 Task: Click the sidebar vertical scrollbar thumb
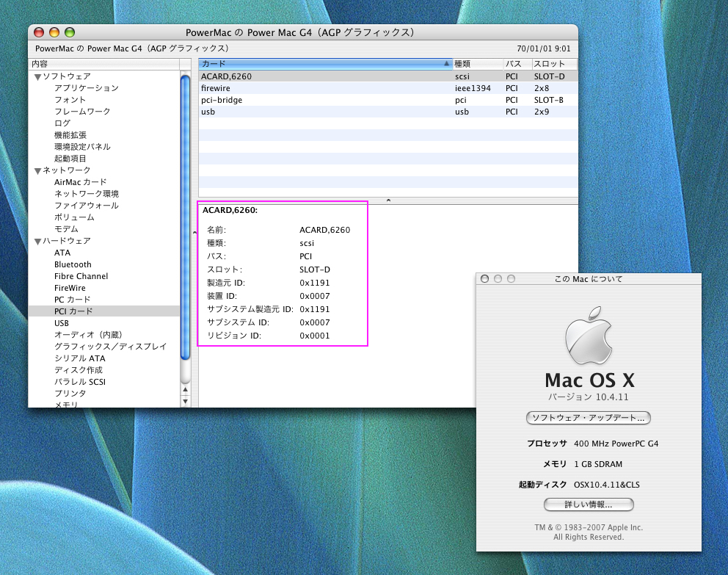(185, 217)
